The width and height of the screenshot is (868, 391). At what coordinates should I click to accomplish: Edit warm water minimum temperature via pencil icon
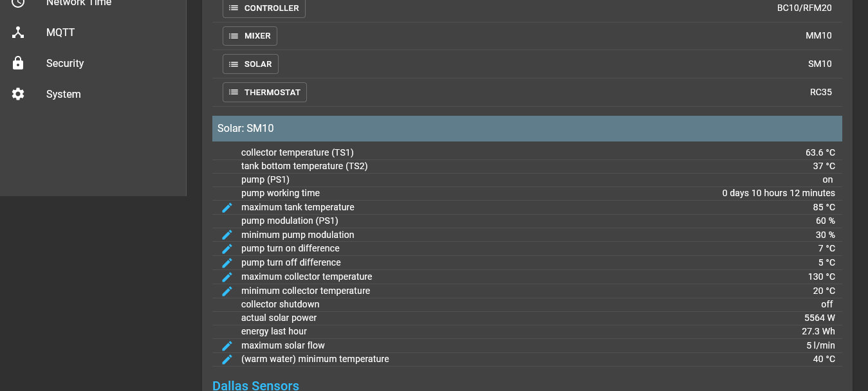pyautogui.click(x=226, y=359)
